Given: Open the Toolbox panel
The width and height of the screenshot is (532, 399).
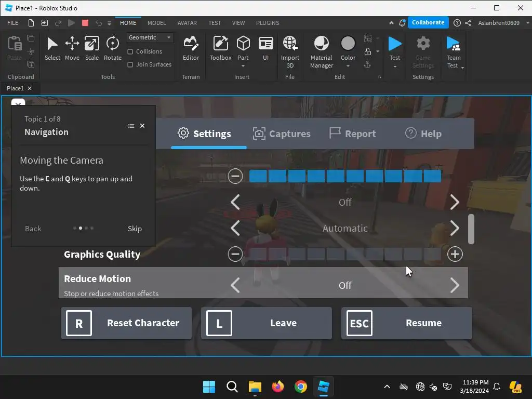Looking at the screenshot, I should [220, 48].
